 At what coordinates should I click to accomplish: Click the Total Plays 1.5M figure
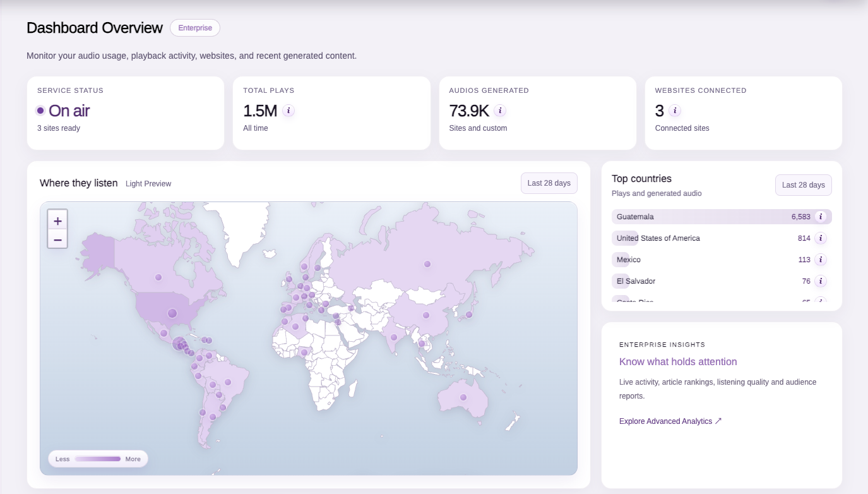pos(260,111)
